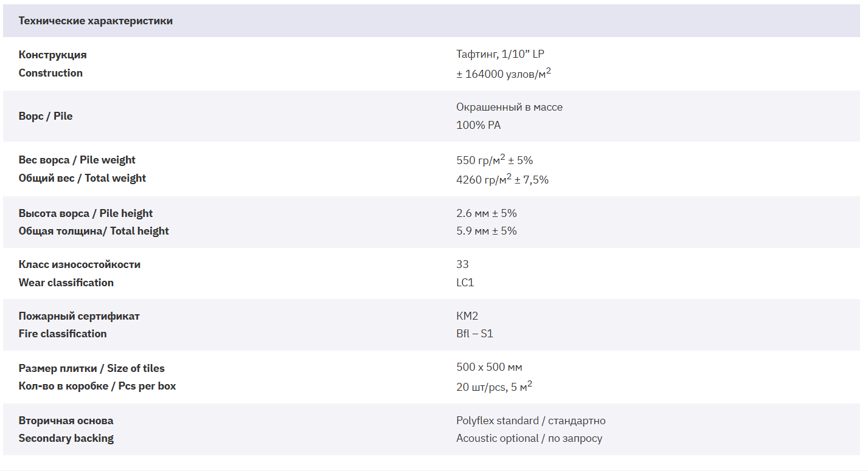Click the Технические характеристики header
Screen dimensions: 868x471
click(x=95, y=21)
